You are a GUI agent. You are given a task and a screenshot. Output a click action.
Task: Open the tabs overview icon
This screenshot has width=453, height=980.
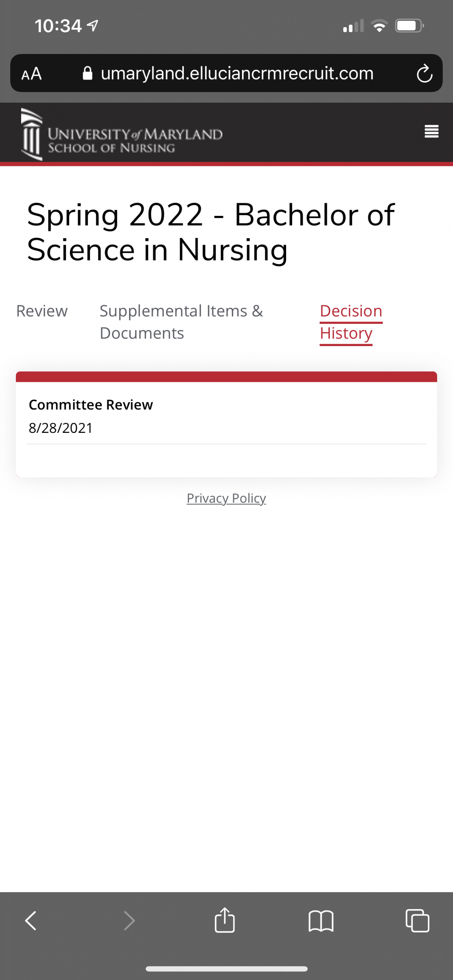click(417, 921)
